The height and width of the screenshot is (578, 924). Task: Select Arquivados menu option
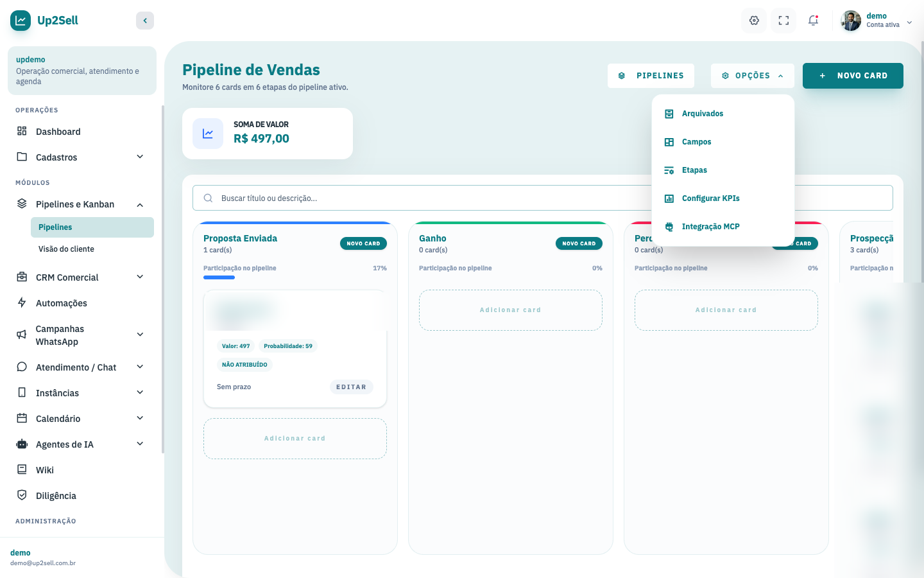[x=723, y=114]
